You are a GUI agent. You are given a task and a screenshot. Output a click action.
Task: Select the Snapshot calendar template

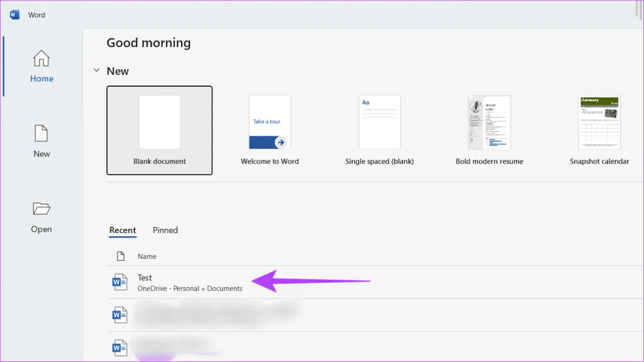point(599,130)
